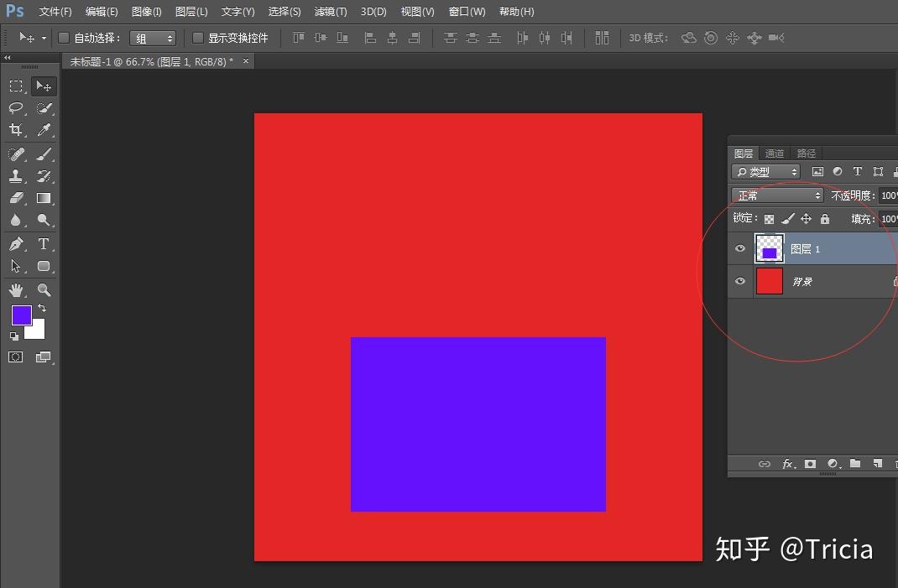898x588 pixels.
Task: Click the link layers button
Action: (765, 464)
